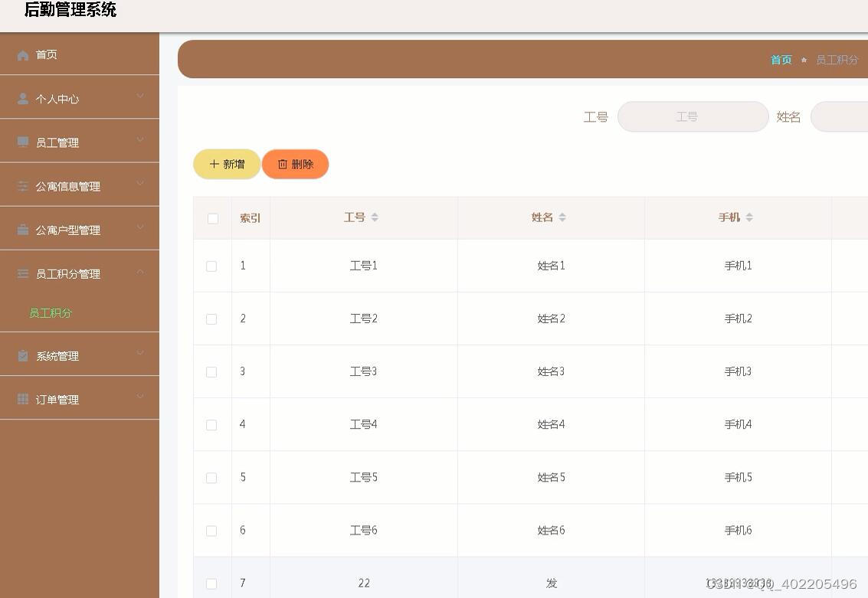
Task: Open the 员工积分 submenu item
Action: pos(51,313)
